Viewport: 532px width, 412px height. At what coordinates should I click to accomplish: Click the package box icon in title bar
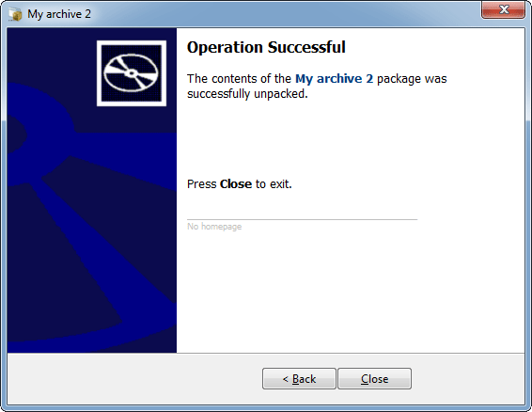tap(15, 14)
